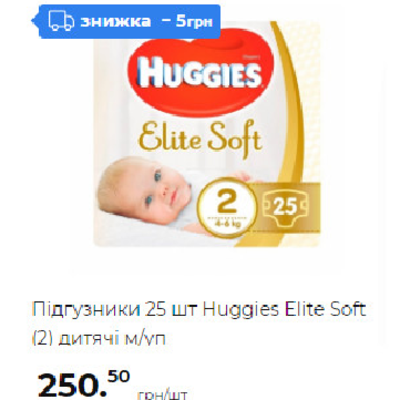Click the 4-6 kg weight marking
The image size is (400, 400).
coord(227,222)
